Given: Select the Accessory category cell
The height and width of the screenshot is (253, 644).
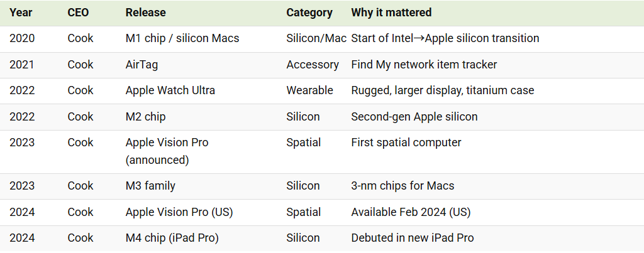Looking at the screenshot, I should pos(313,65).
